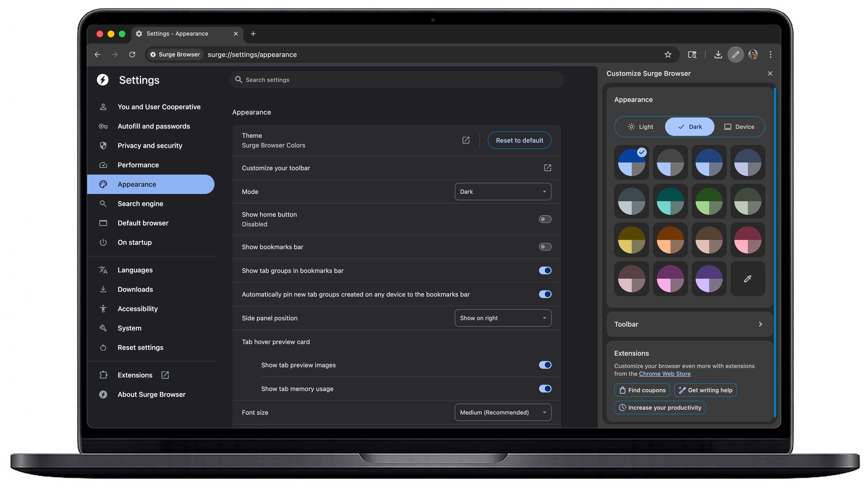Open Accessibility settings

tap(151, 309)
